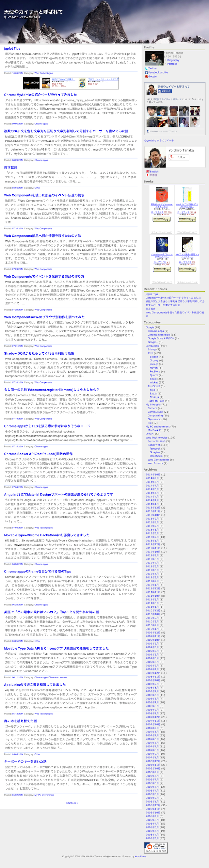Hit the Facebook いいね！ like button
Image resolution: width=209 pixels, height=868 pixels.
pos(165,91)
